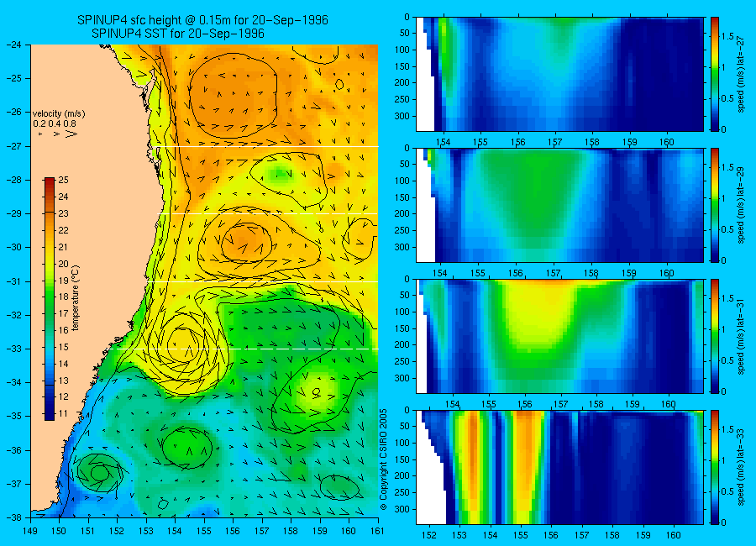
Task: Click the 'speed (m/s) lat=-33' label
Action: (x=741, y=467)
